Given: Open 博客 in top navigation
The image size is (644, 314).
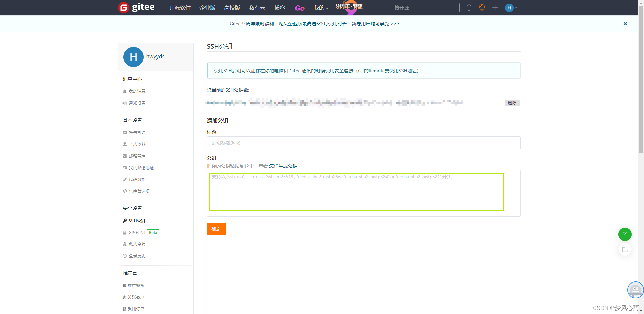Looking at the screenshot, I should pyautogui.click(x=280, y=8).
